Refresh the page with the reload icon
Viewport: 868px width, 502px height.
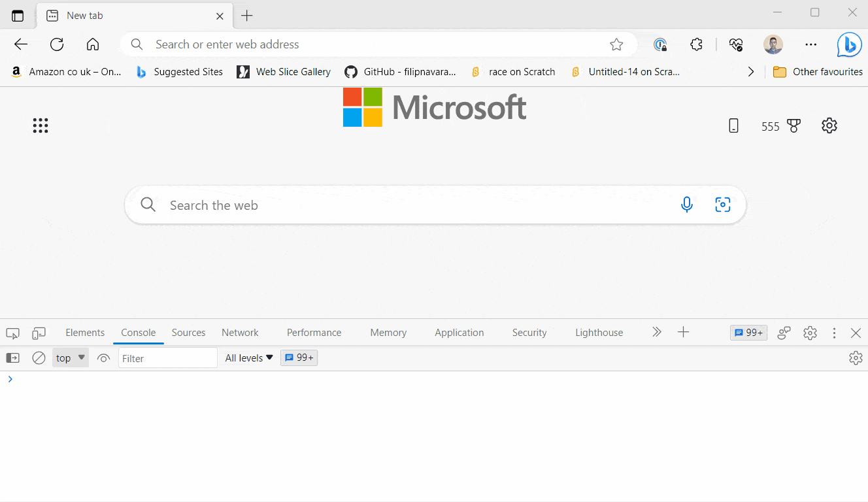[57, 44]
